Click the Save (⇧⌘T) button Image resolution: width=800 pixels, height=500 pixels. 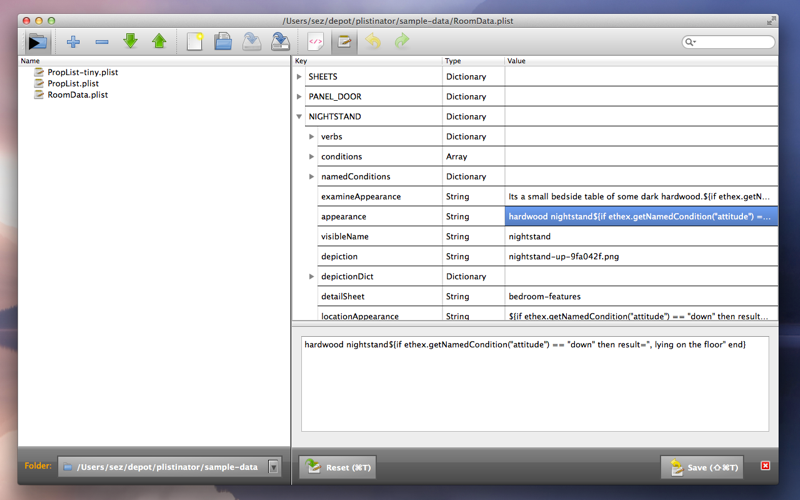[702, 467]
